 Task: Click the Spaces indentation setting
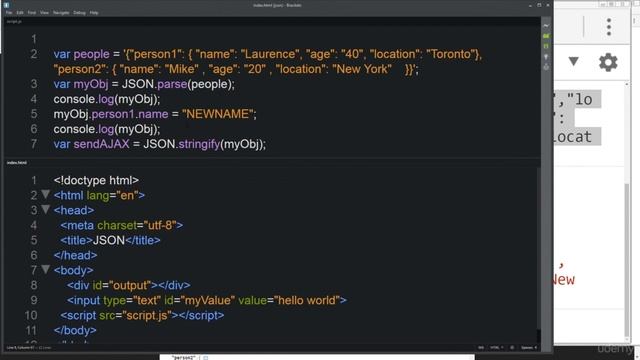[529, 348]
